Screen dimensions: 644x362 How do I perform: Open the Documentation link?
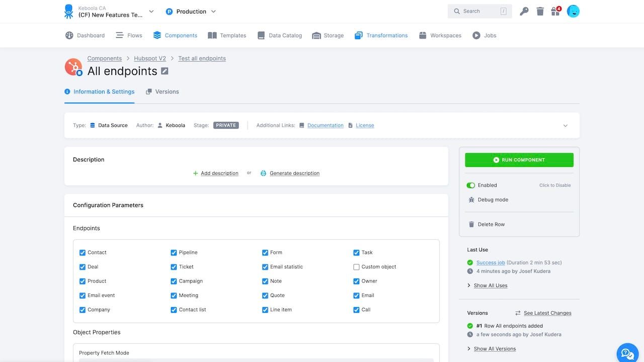(325, 125)
